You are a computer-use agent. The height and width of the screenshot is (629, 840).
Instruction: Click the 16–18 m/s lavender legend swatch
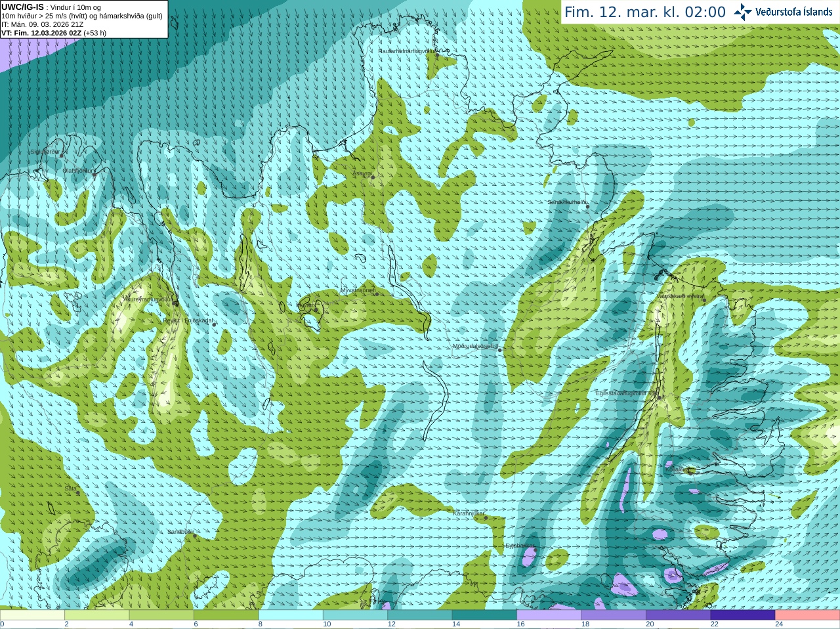tap(549, 615)
